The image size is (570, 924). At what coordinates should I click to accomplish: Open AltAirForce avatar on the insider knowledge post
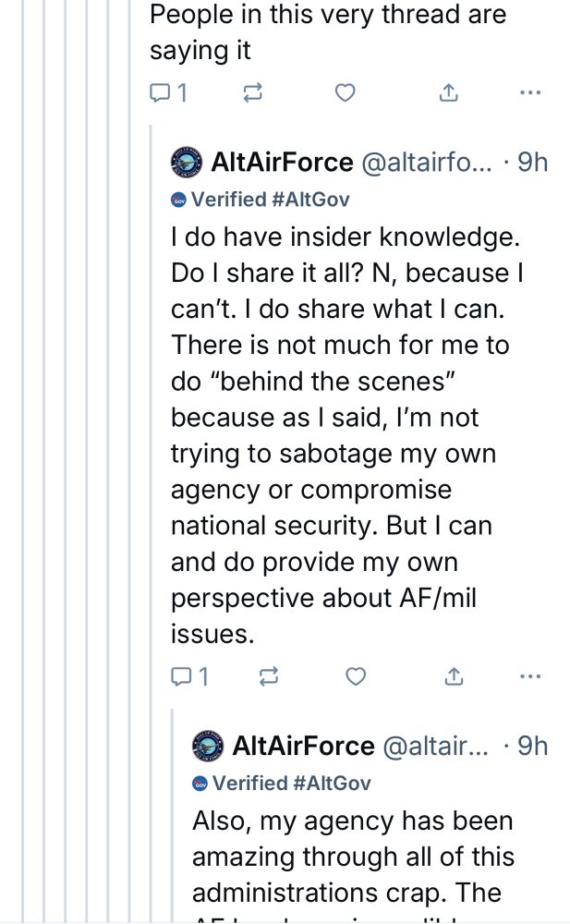point(187,163)
